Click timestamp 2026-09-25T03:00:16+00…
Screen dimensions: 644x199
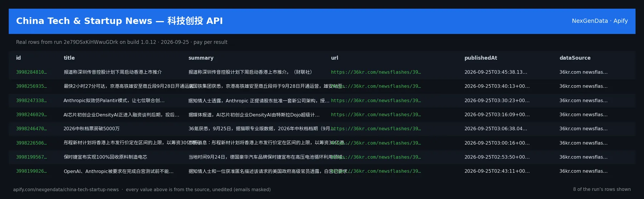[497, 143]
